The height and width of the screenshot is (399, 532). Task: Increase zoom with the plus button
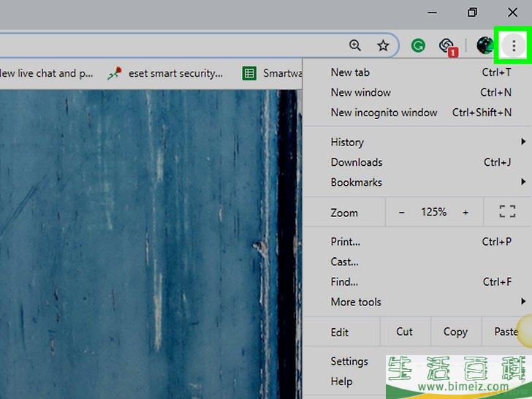pos(465,213)
